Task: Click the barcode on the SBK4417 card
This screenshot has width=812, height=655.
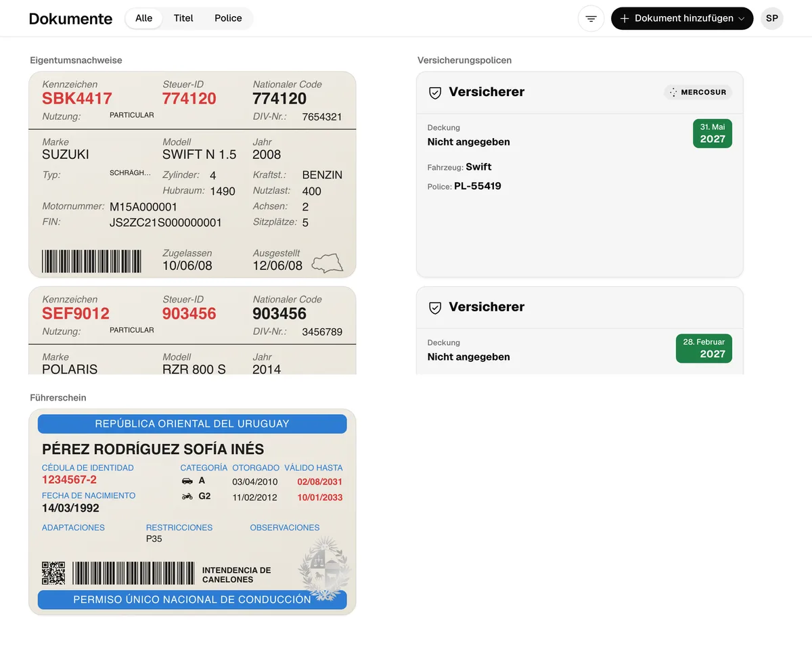Action: coord(92,261)
